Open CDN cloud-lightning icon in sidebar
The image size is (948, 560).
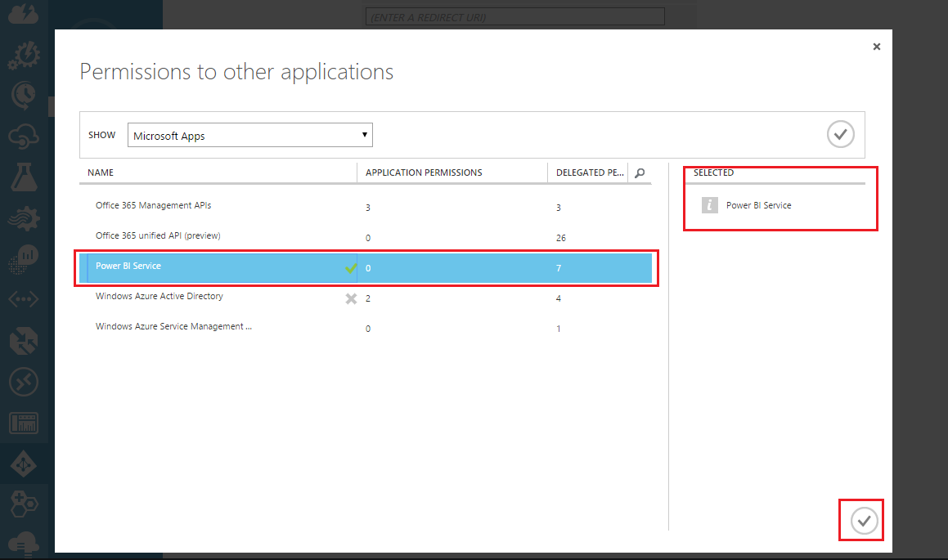pyautogui.click(x=24, y=13)
